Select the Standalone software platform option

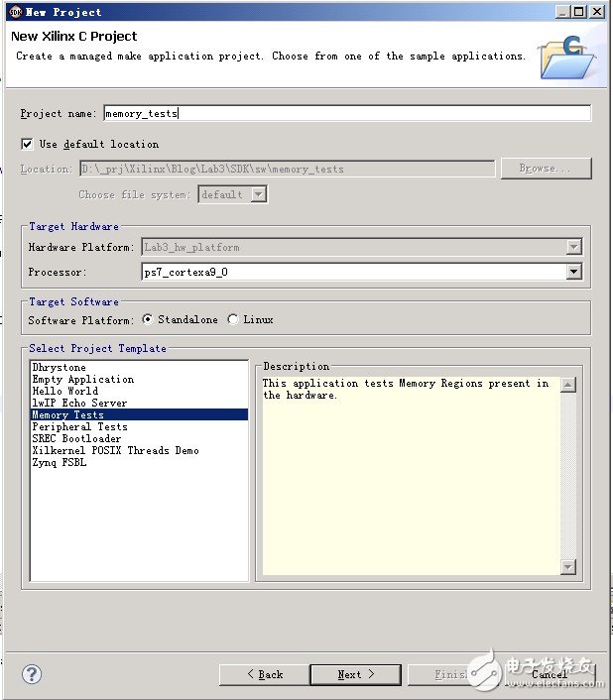[148, 319]
